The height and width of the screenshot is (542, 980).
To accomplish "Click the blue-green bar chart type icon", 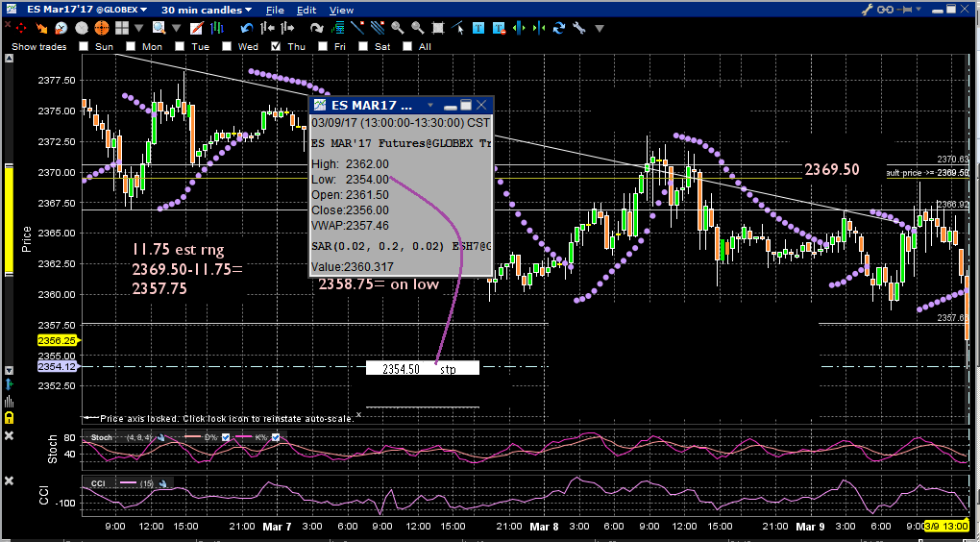I will (x=217, y=28).
